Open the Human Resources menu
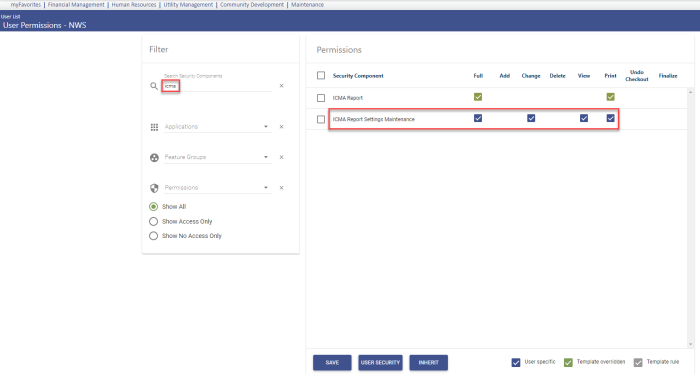The image size is (700, 374). tap(134, 4)
